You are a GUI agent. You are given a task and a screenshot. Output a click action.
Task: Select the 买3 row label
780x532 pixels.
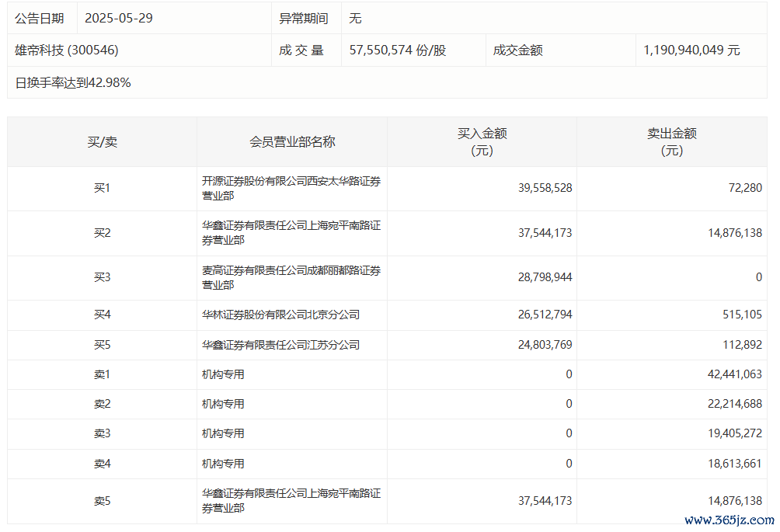pos(102,277)
